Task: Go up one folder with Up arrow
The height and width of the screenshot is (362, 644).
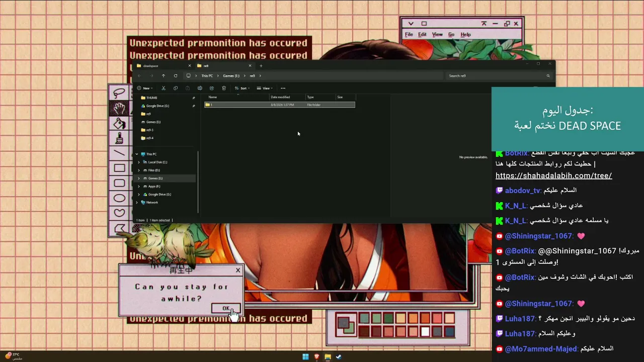Action: [x=164, y=76]
